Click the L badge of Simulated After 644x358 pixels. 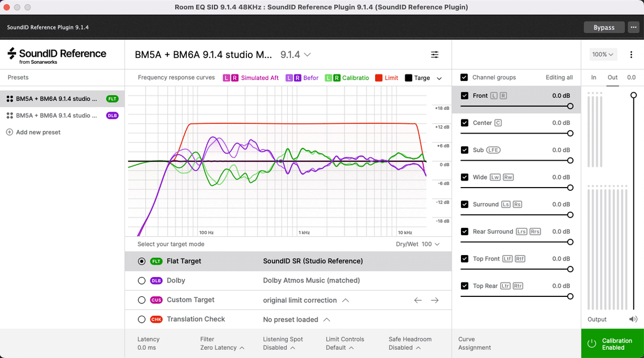(226, 78)
